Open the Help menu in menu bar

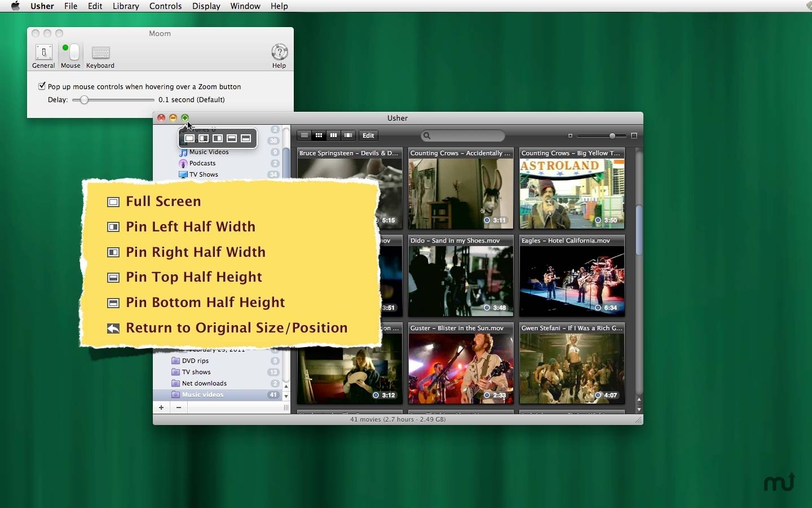[x=279, y=6]
